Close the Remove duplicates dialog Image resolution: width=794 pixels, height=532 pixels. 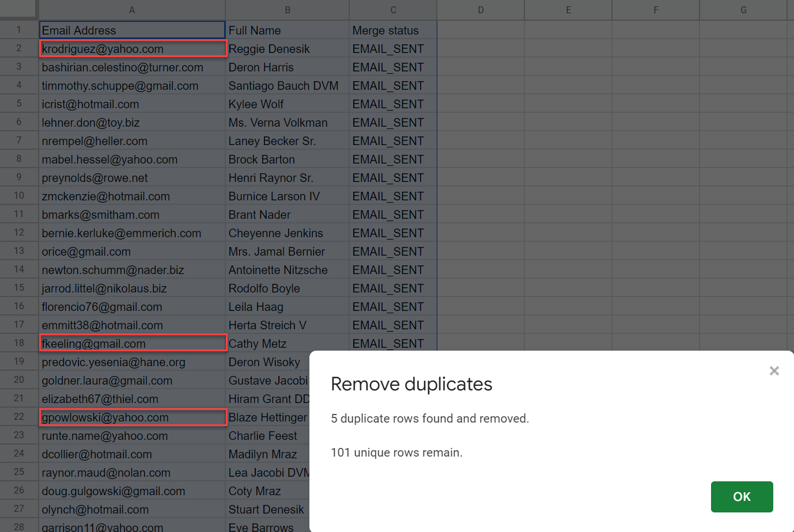774,371
